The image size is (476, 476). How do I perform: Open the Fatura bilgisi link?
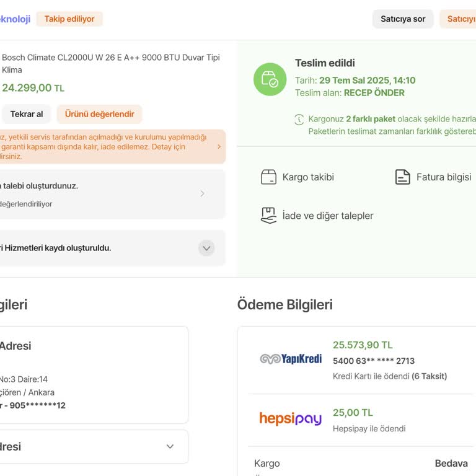(x=444, y=177)
